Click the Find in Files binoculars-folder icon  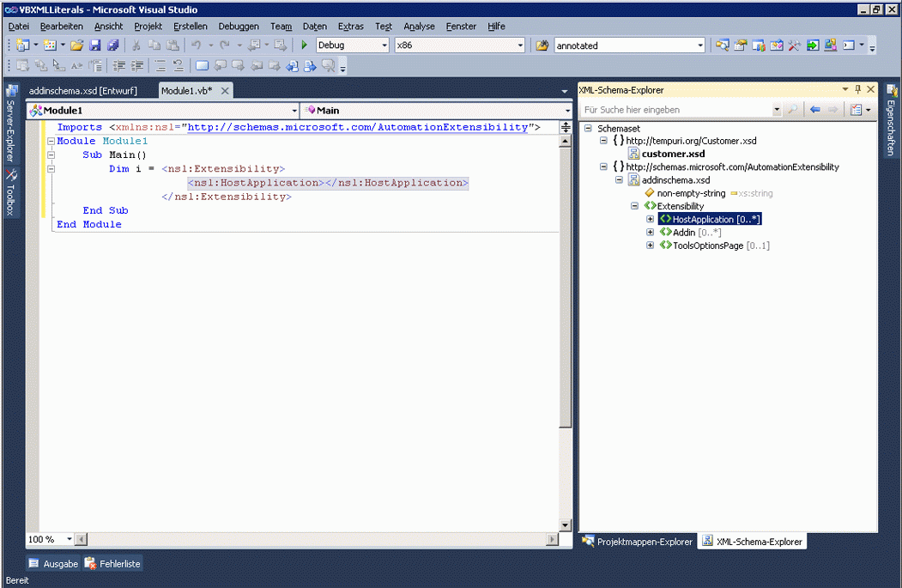tap(542, 45)
